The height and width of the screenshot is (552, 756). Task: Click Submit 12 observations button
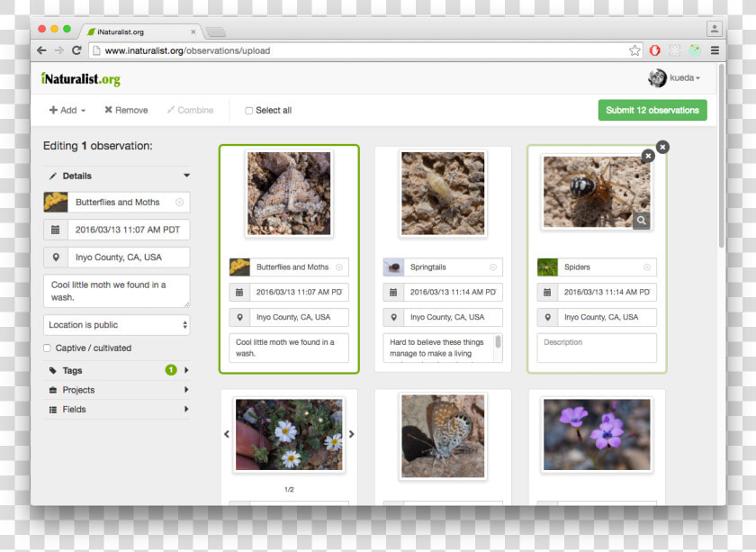tap(652, 110)
